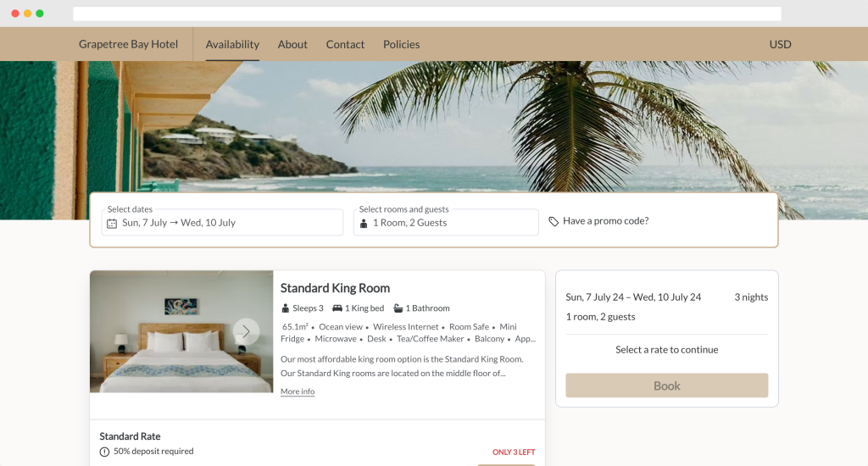
Task: Click the Book button
Action: click(x=666, y=386)
